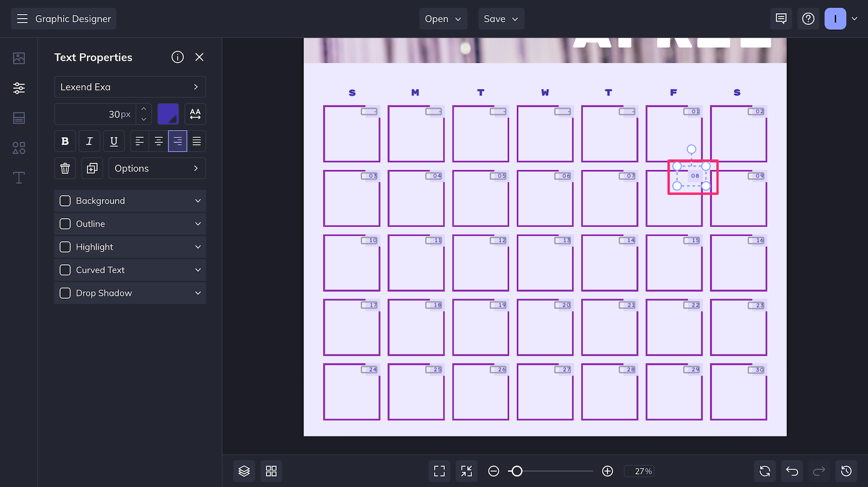Image resolution: width=868 pixels, height=487 pixels.
Task: Click the collapse-arrows zoom icon
Action: click(x=467, y=471)
